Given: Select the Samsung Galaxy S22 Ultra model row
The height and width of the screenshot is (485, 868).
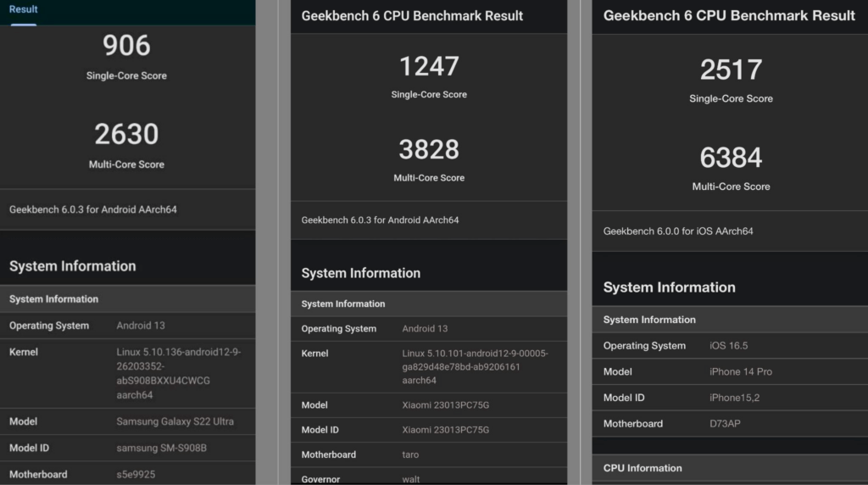Looking at the screenshot, I should click(175, 421).
